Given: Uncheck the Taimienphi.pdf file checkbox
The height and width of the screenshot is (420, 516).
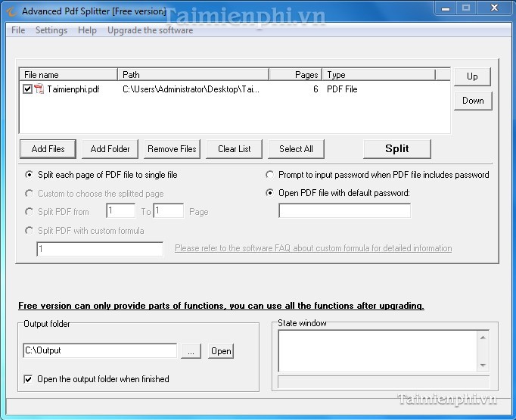Looking at the screenshot, I should coord(28,89).
